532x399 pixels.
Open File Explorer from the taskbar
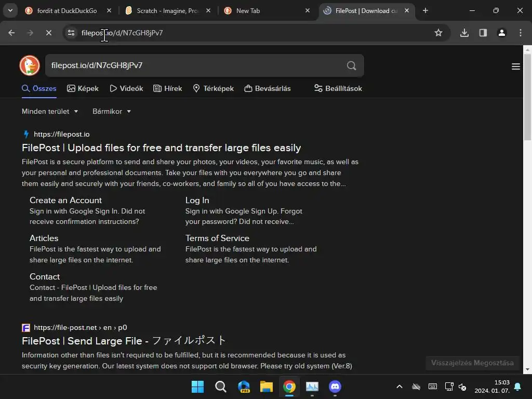point(267,387)
